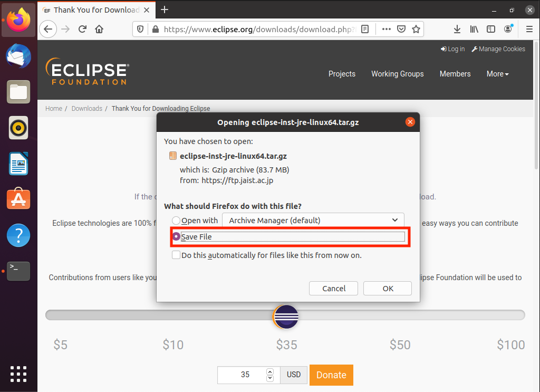Open the Files manager in dock
Screen dimensions: 540x392
18,92
